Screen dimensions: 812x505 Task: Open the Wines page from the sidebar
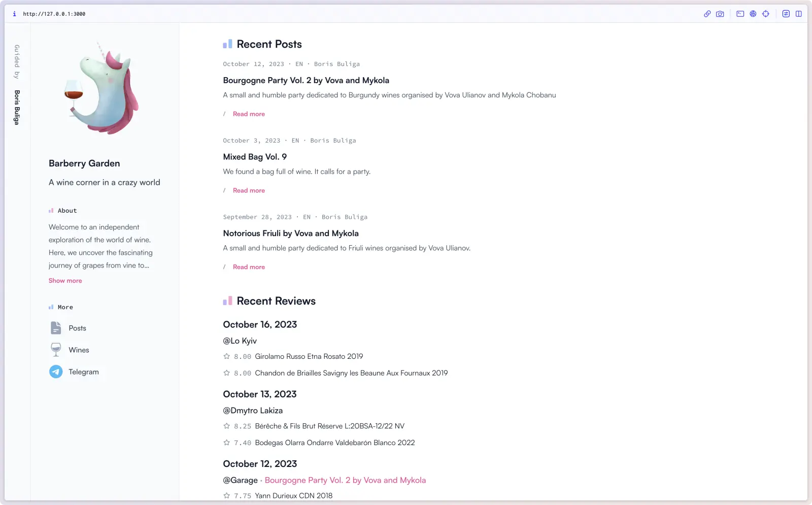coord(79,350)
